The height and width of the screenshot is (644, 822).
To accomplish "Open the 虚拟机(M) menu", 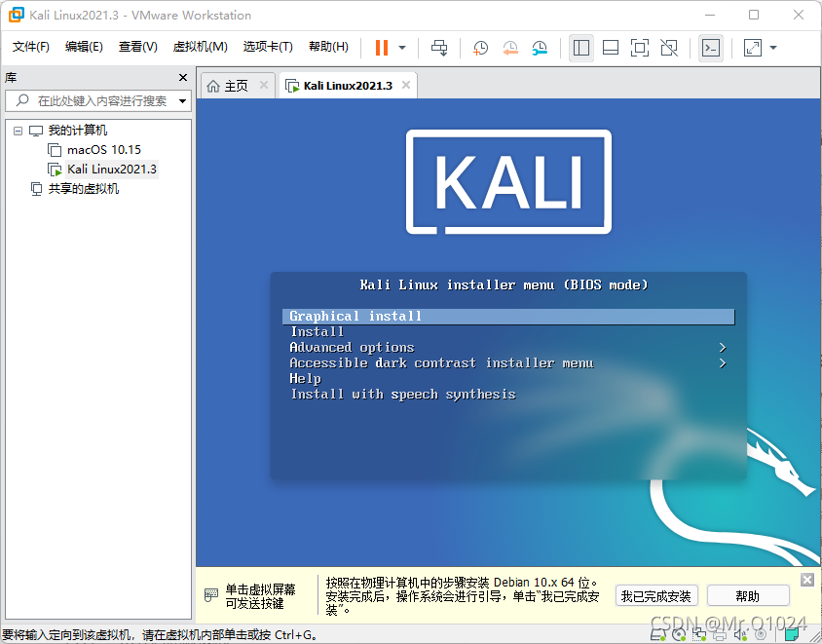I will click(201, 47).
